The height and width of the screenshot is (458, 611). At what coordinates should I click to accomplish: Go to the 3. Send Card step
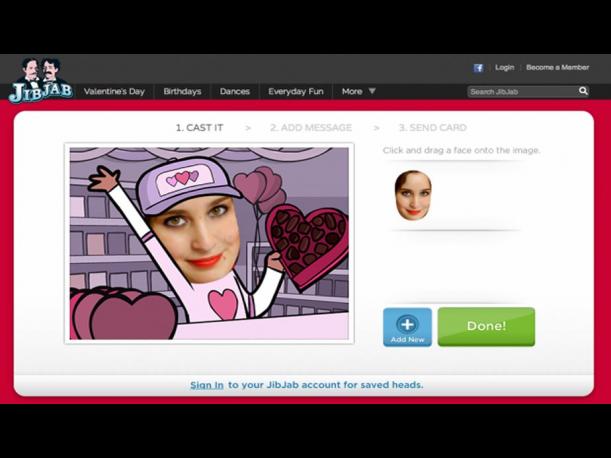click(432, 128)
